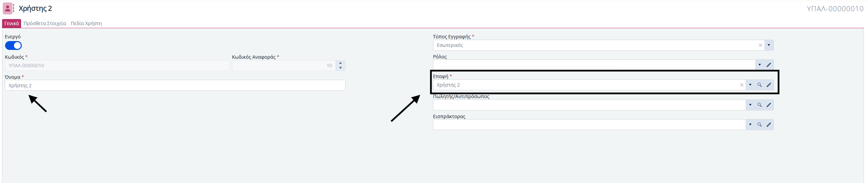Click the page title Χρήστης 2
Screen dimensions: 868x183
[x=35, y=8]
